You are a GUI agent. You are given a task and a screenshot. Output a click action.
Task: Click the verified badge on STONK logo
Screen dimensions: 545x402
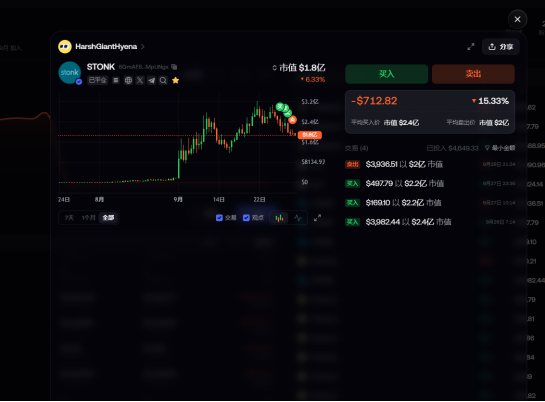point(79,82)
